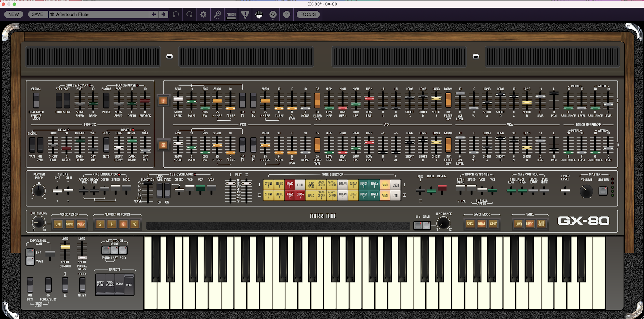This screenshot has width=644, height=319.
Task: Click the BEND RANGE knob
Action: click(443, 223)
